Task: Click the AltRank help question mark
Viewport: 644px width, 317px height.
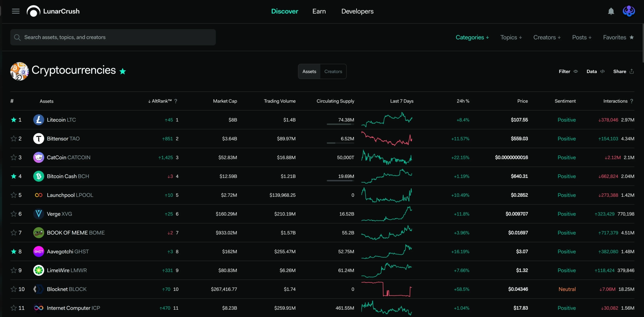Action: (176, 101)
